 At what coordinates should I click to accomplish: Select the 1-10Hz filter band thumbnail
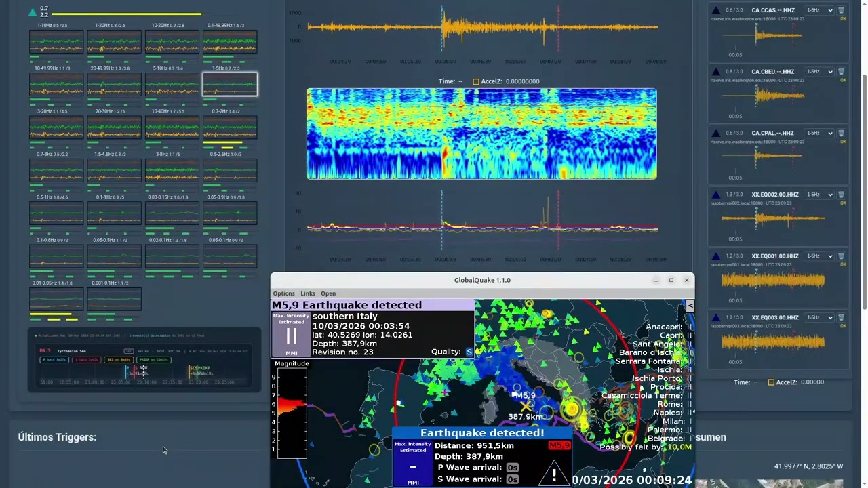(x=56, y=42)
